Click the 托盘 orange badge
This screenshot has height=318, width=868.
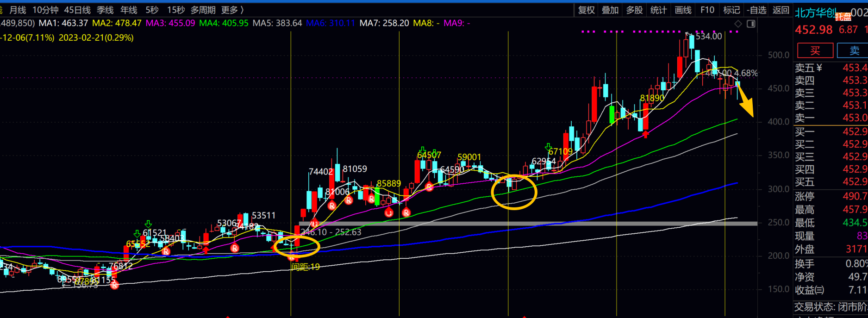[x=843, y=17]
